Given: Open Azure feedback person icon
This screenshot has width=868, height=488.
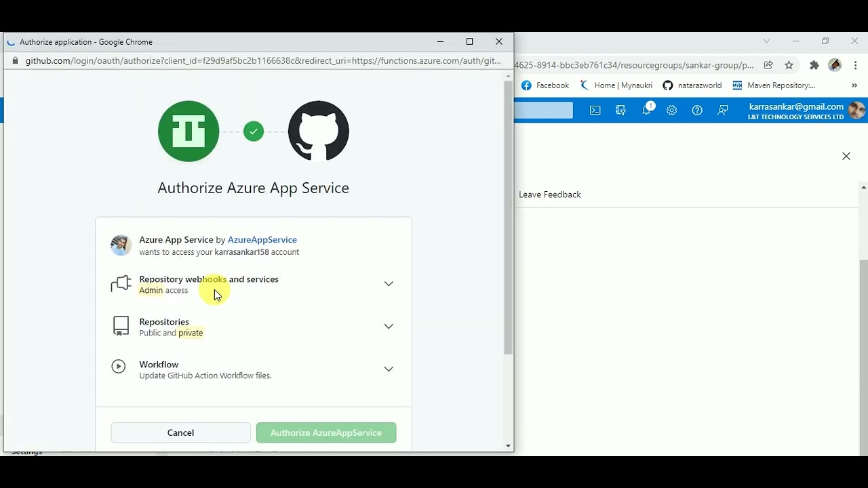Looking at the screenshot, I should (723, 110).
